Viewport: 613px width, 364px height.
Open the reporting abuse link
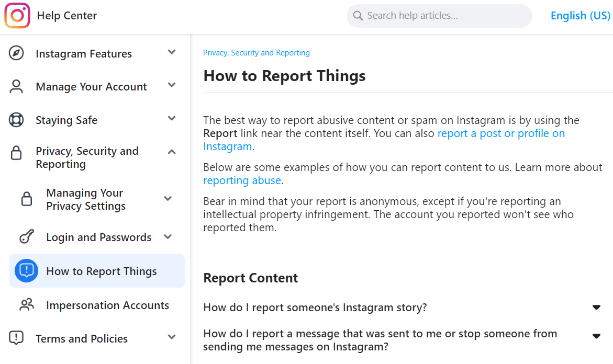pos(242,180)
